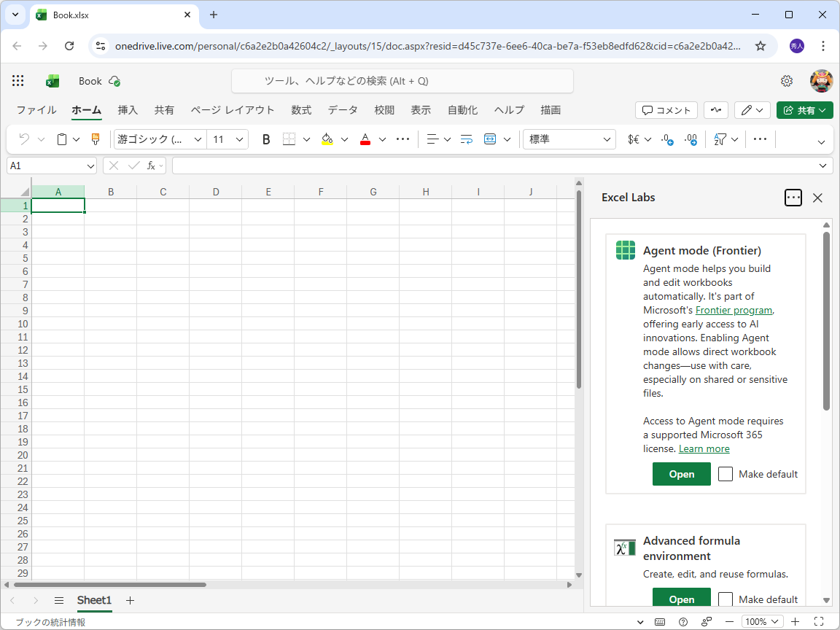Switch to the データ tab
Image resolution: width=840 pixels, height=630 pixels.
click(343, 110)
